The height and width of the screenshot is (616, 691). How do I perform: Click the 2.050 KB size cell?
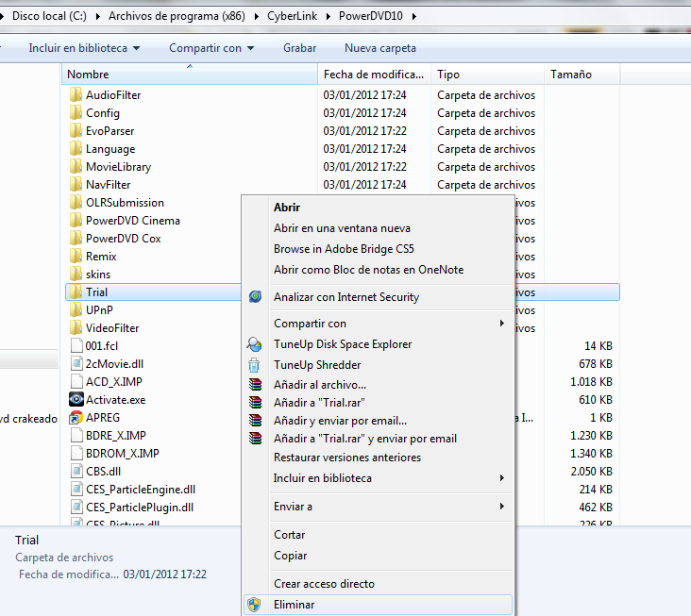tap(591, 471)
